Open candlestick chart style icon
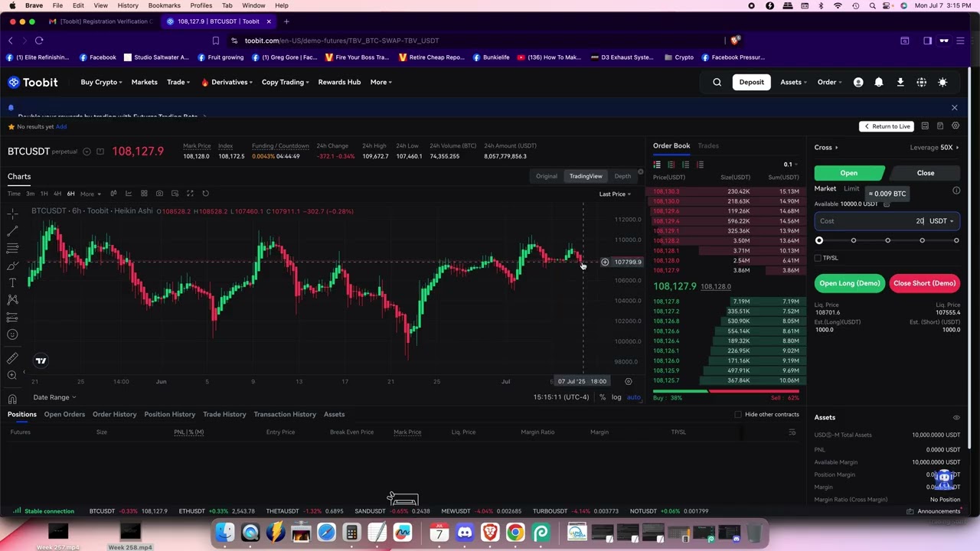The width and height of the screenshot is (980, 551). tap(113, 194)
